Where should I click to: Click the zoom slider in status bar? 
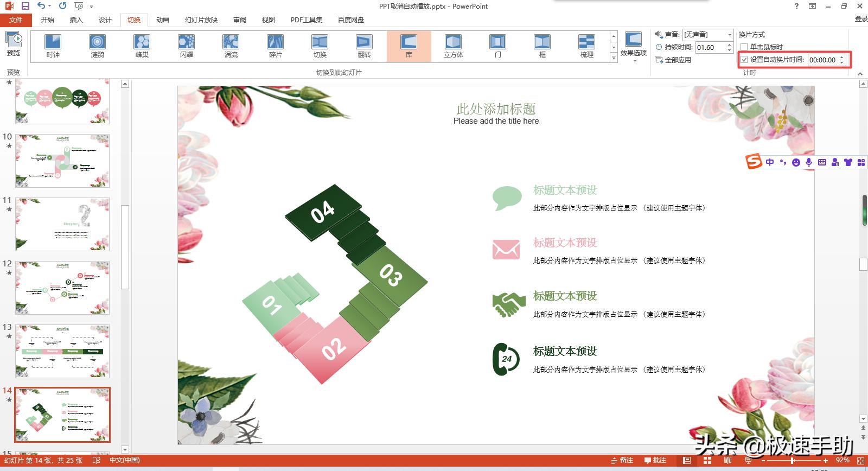pyautogui.click(x=793, y=461)
